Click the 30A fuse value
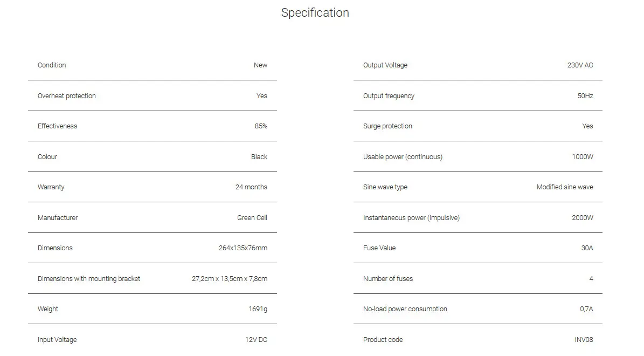Screen dimensions: 644x356 pos(587,248)
